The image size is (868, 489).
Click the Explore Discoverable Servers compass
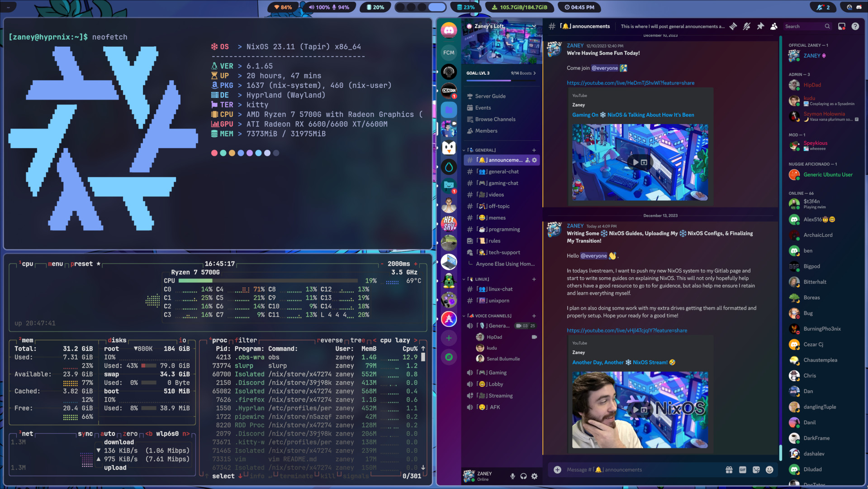pyautogui.click(x=449, y=357)
